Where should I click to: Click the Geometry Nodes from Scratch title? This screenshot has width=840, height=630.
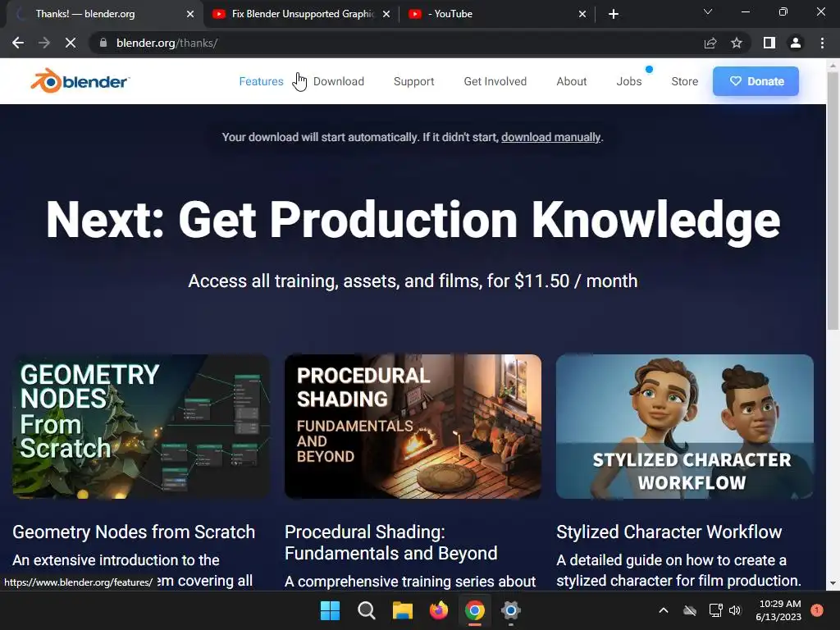tap(134, 532)
